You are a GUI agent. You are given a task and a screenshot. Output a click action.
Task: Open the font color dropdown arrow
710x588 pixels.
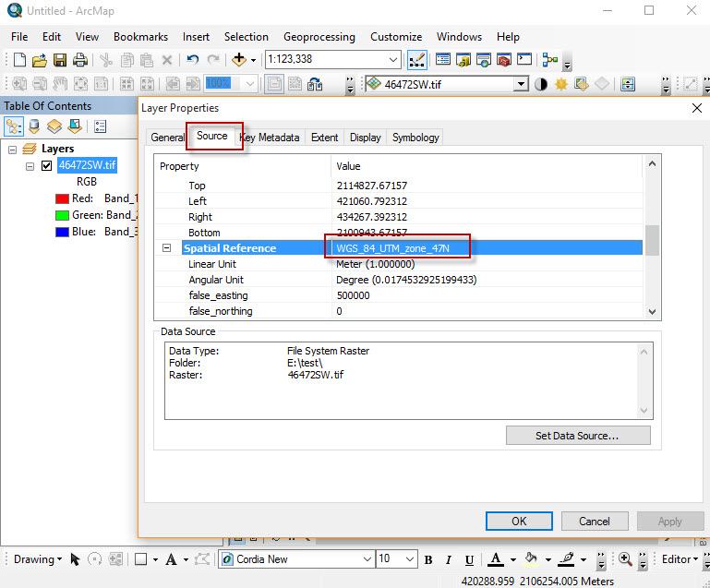coord(513,560)
